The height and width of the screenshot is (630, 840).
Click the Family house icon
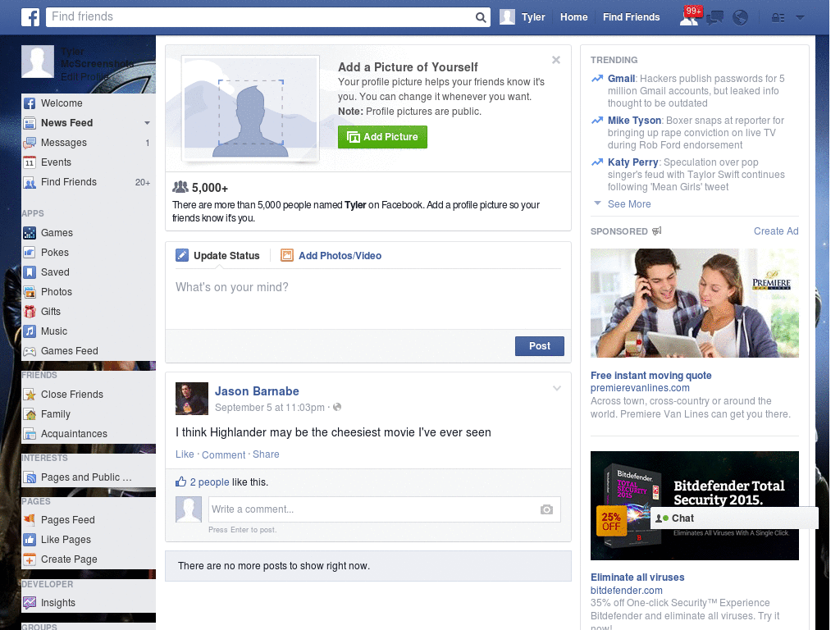[x=30, y=414]
